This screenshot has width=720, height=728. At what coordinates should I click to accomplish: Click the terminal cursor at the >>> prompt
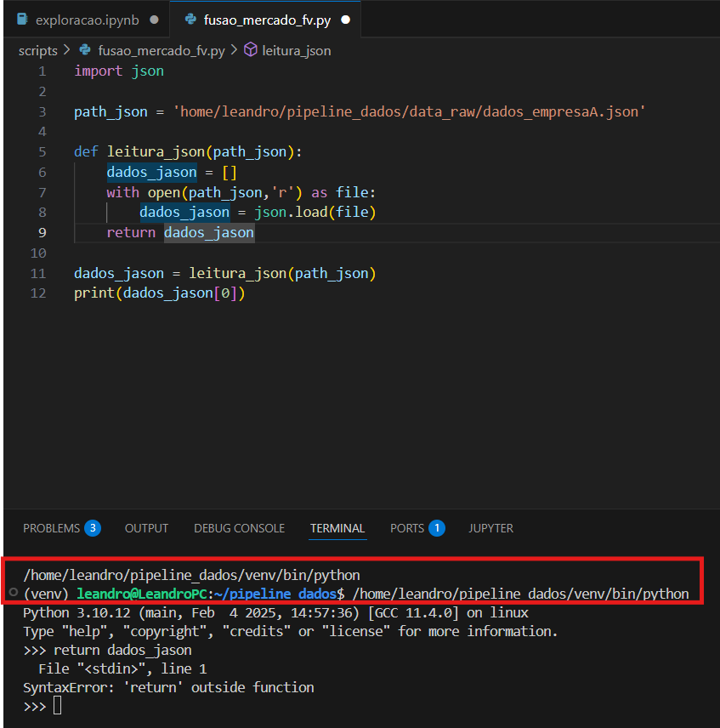[x=58, y=706]
